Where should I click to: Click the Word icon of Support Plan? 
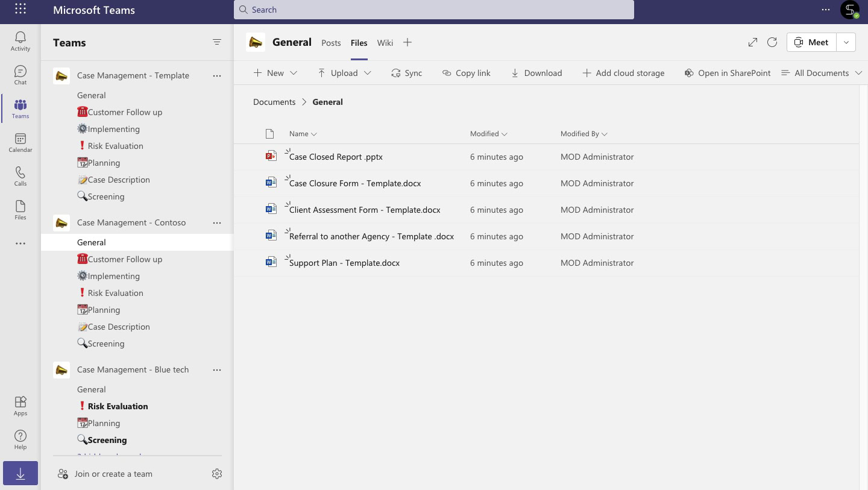point(271,262)
